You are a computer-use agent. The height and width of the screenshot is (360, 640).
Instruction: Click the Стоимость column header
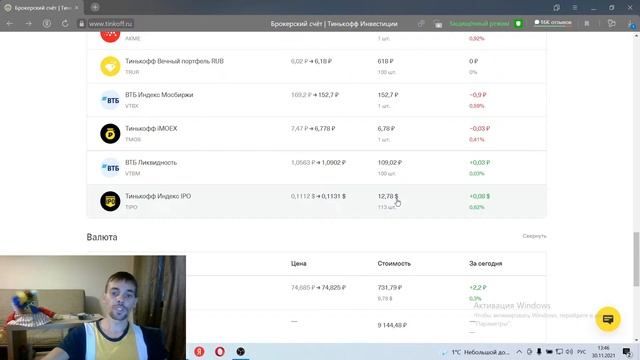click(x=394, y=264)
